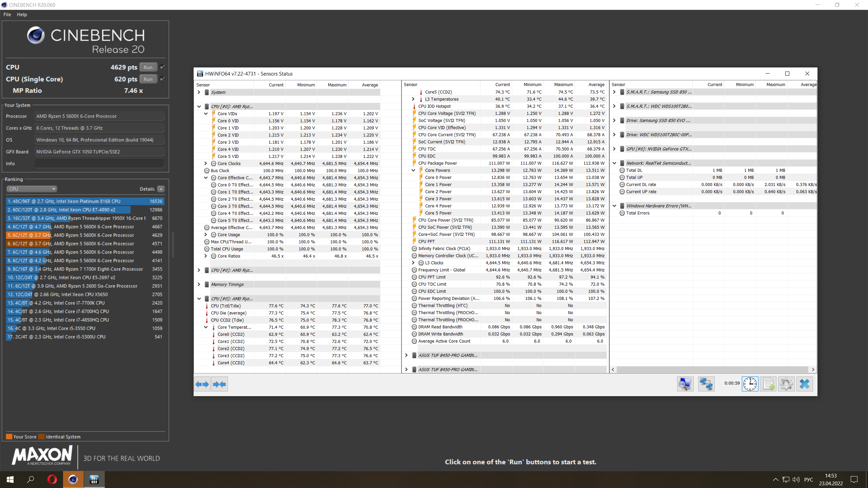Click the expand columns arrows icon
Screen dimensions: 868x488
point(202,384)
